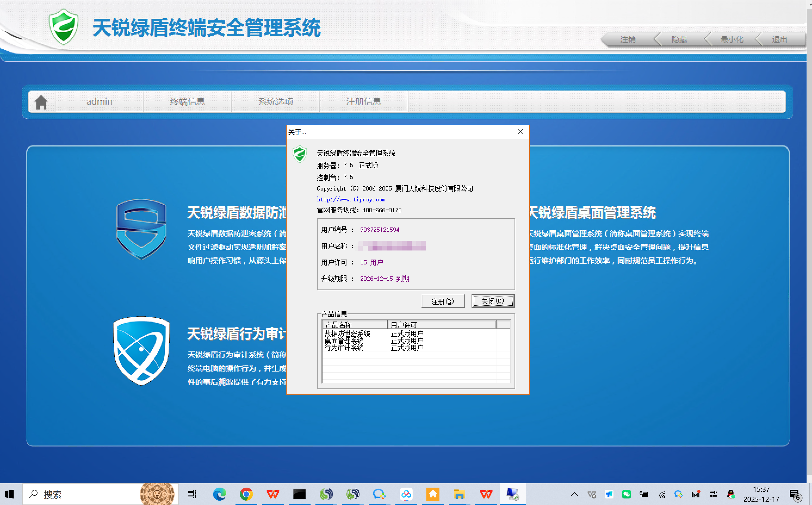Open Task View on the taskbar
Viewport: 812px width, 505px height.
192,494
